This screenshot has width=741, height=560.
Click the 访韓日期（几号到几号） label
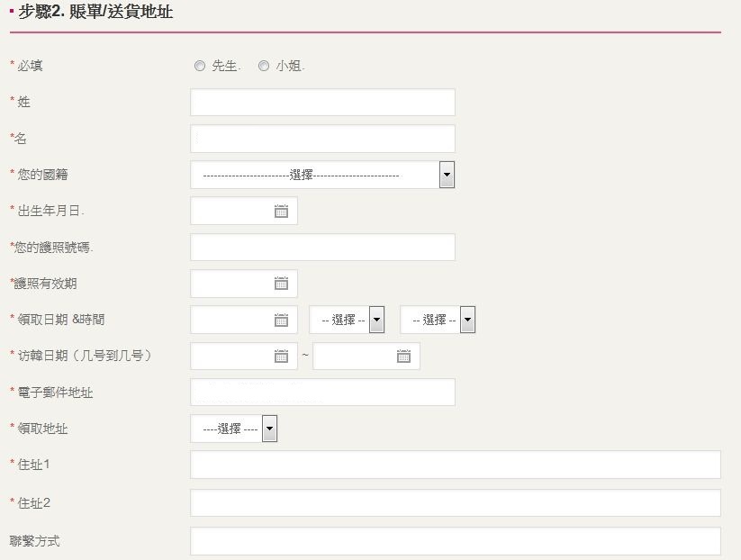point(85,356)
